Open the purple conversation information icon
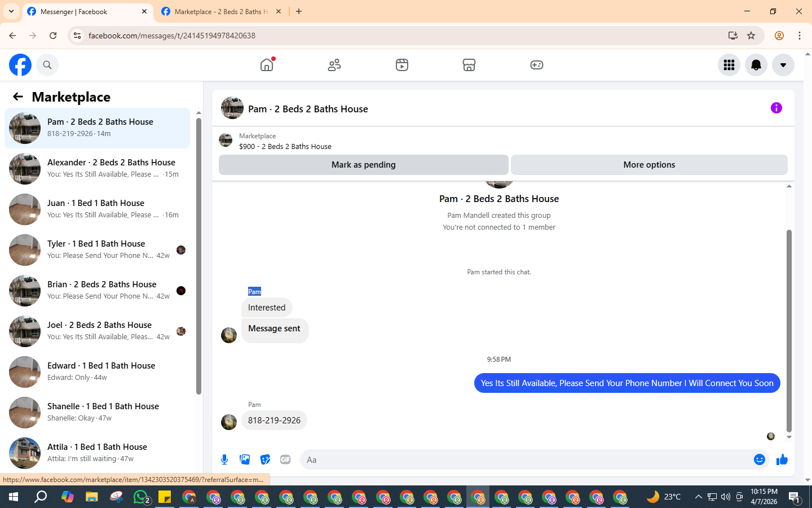This screenshot has height=508, width=812. (x=776, y=108)
